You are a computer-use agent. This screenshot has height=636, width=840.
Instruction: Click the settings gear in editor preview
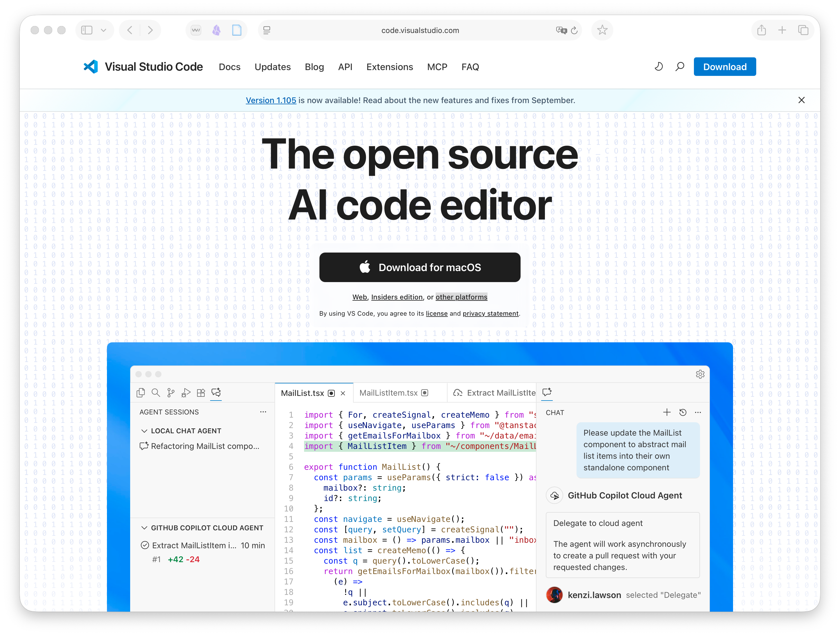(700, 374)
